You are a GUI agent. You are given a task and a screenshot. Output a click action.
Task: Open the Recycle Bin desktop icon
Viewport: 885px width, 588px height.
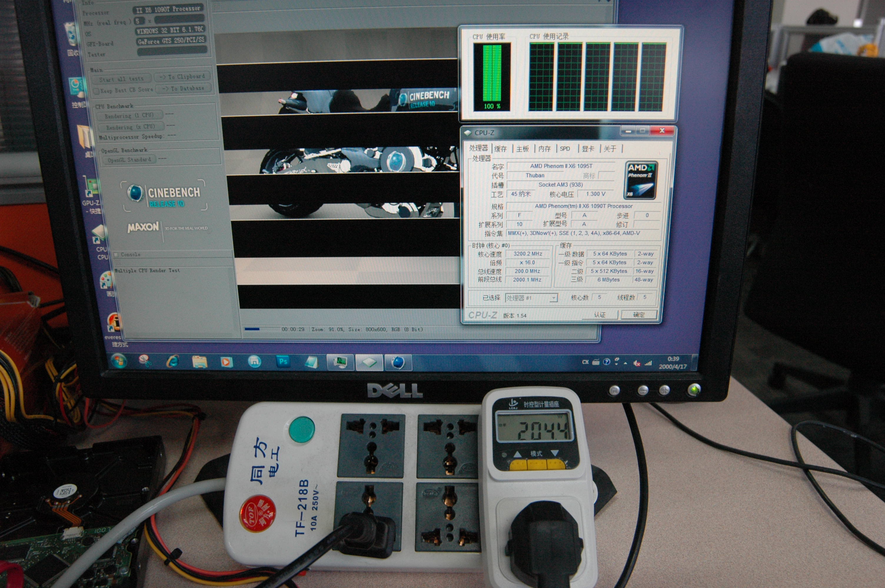coord(72,39)
